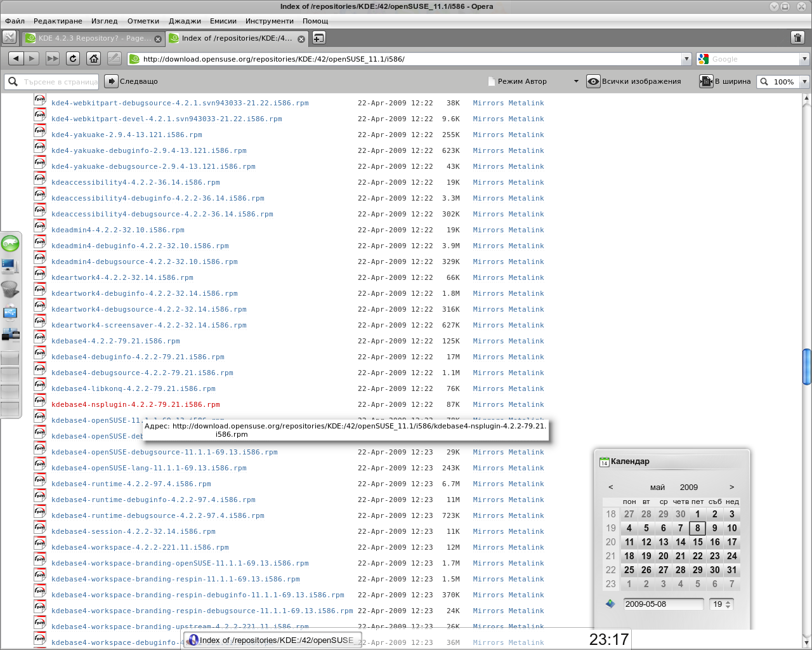This screenshot has width=812, height=650.
Task: Open the Author Mode dropdown arrow
Action: 576,81
